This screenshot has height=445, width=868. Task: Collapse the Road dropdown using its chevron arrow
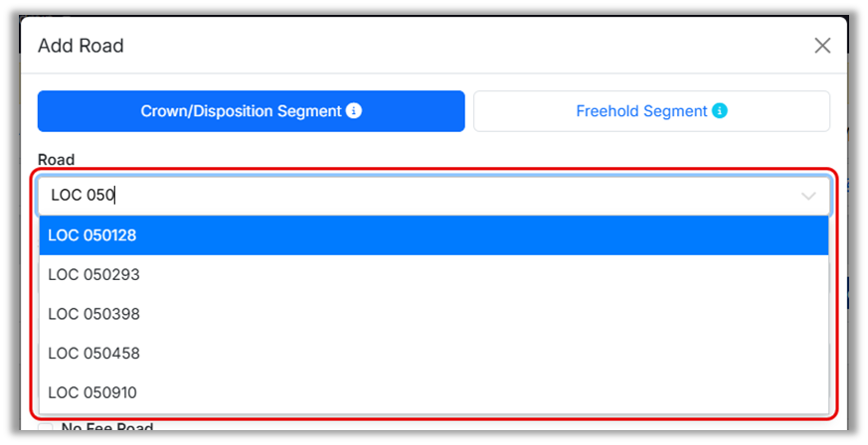[x=808, y=197]
